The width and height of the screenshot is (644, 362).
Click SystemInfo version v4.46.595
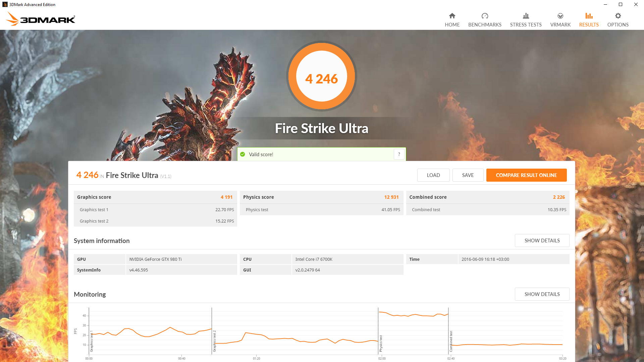click(x=139, y=270)
